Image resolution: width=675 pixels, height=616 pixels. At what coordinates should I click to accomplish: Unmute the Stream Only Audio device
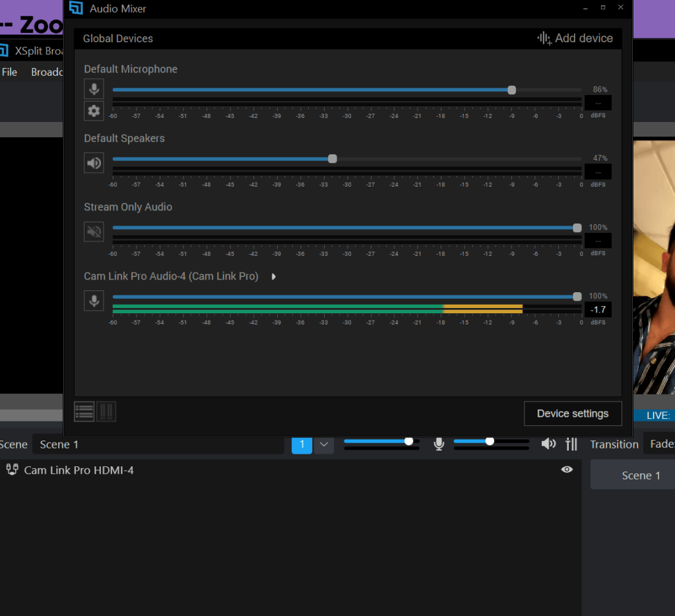(94, 232)
